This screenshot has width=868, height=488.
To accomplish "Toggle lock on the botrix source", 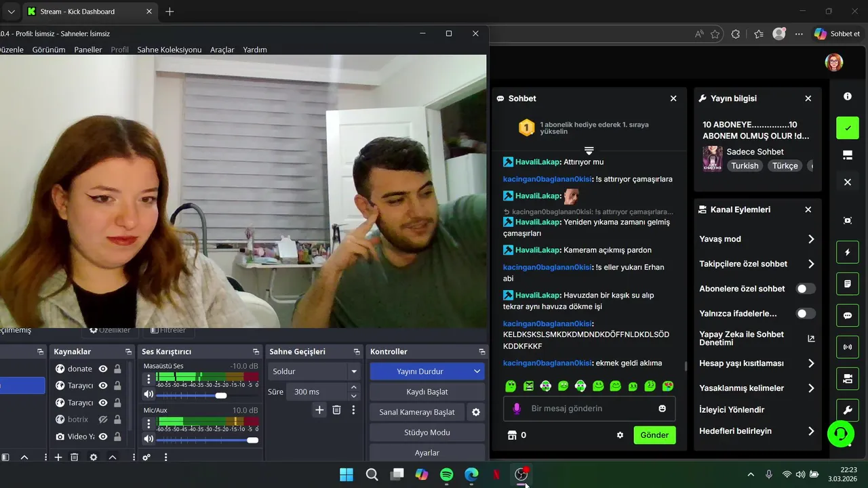I will tap(117, 420).
